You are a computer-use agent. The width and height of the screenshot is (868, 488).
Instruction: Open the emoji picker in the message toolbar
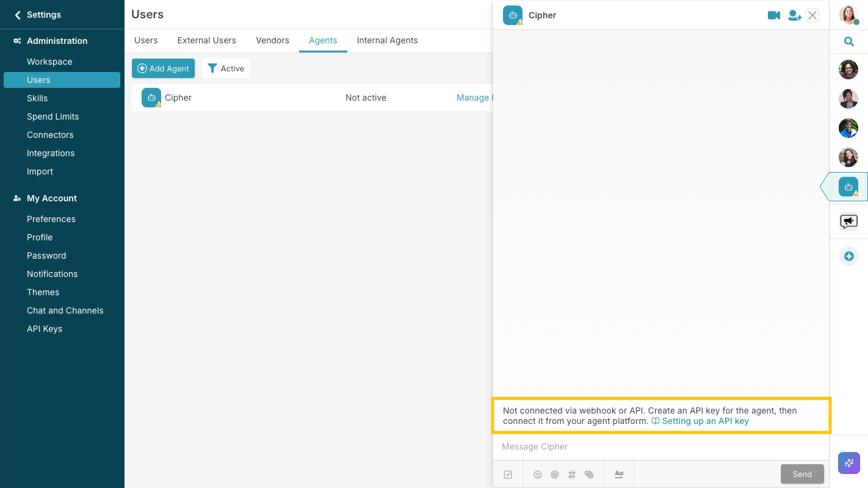[538, 475]
